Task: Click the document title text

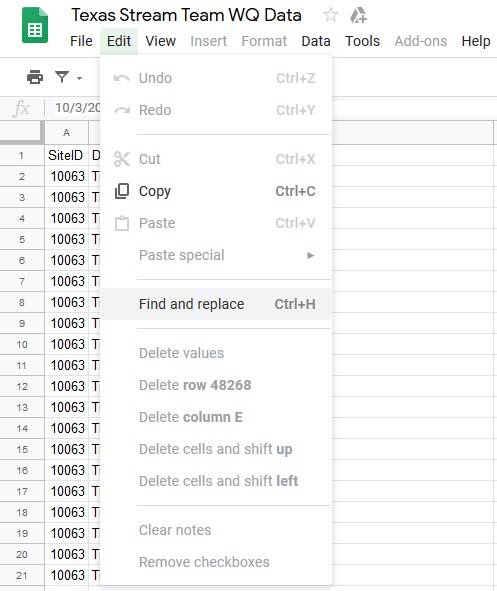Action: click(x=187, y=15)
